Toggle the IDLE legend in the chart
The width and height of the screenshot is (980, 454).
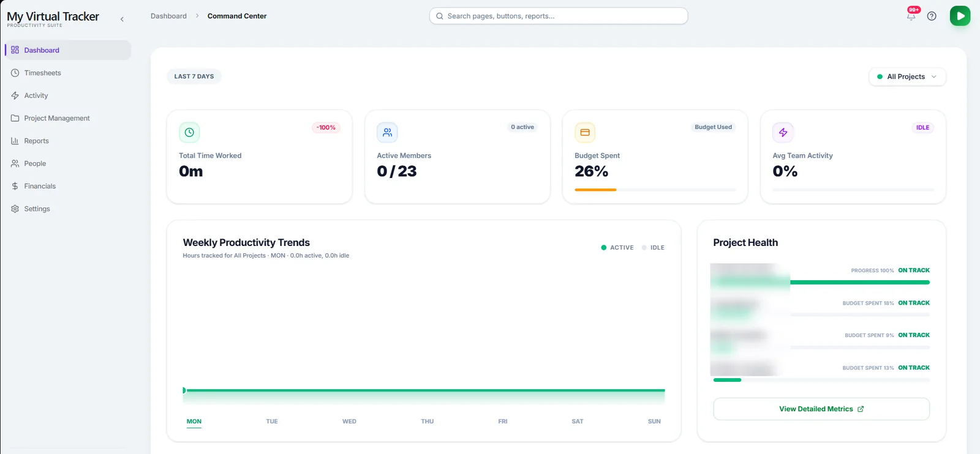pyautogui.click(x=653, y=248)
